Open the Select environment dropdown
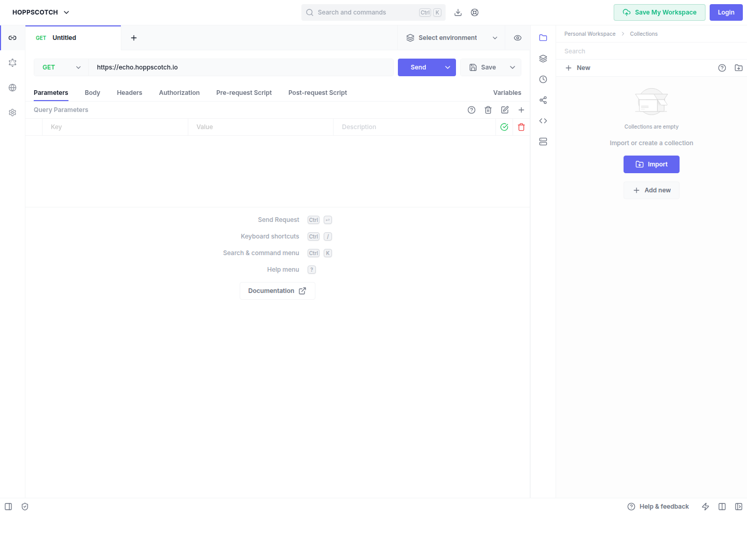Screen dimensions: 747x560 [x=452, y=38]
